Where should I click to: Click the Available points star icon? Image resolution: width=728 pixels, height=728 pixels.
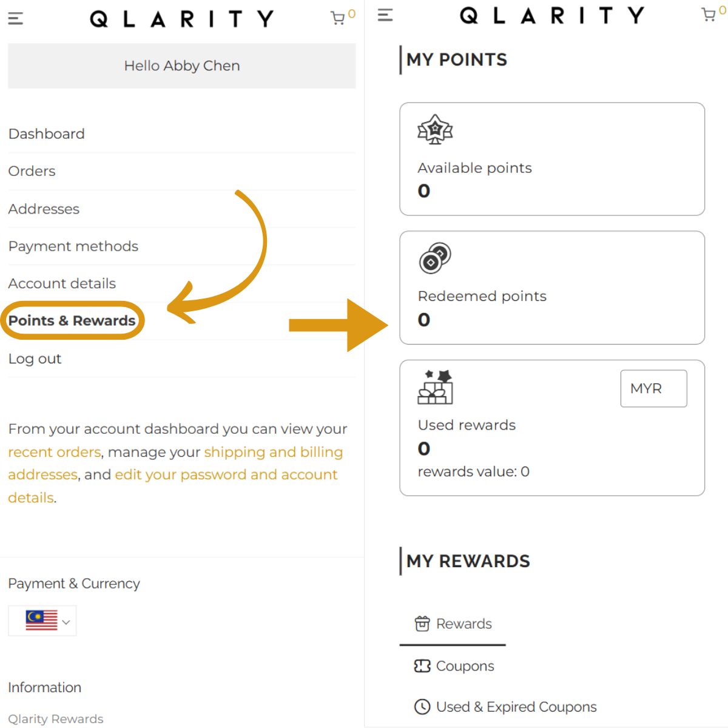[x=435, y=129]
